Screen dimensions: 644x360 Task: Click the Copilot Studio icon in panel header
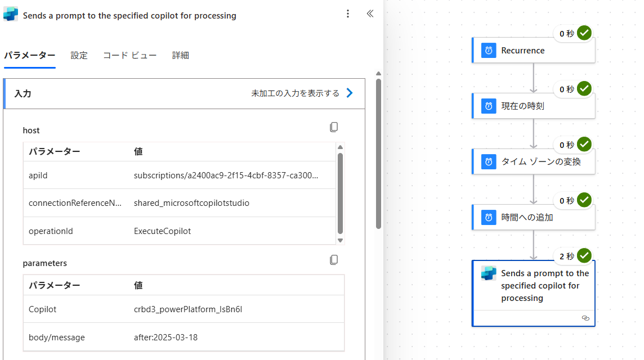pos(11,14)
